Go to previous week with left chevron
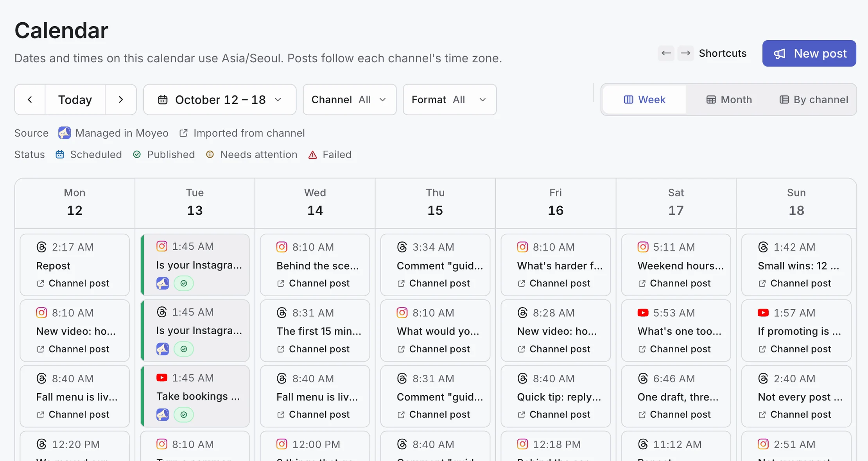 (30, 100)
